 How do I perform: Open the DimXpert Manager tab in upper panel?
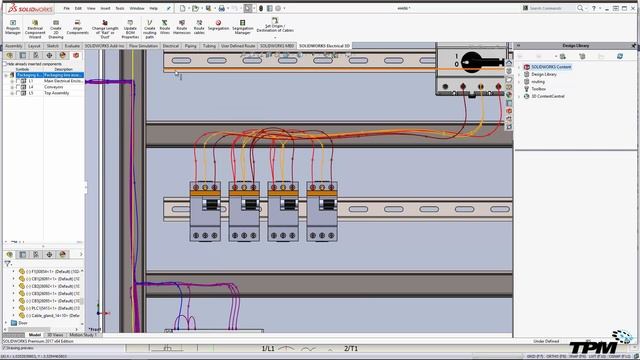(x=49, y=56)
